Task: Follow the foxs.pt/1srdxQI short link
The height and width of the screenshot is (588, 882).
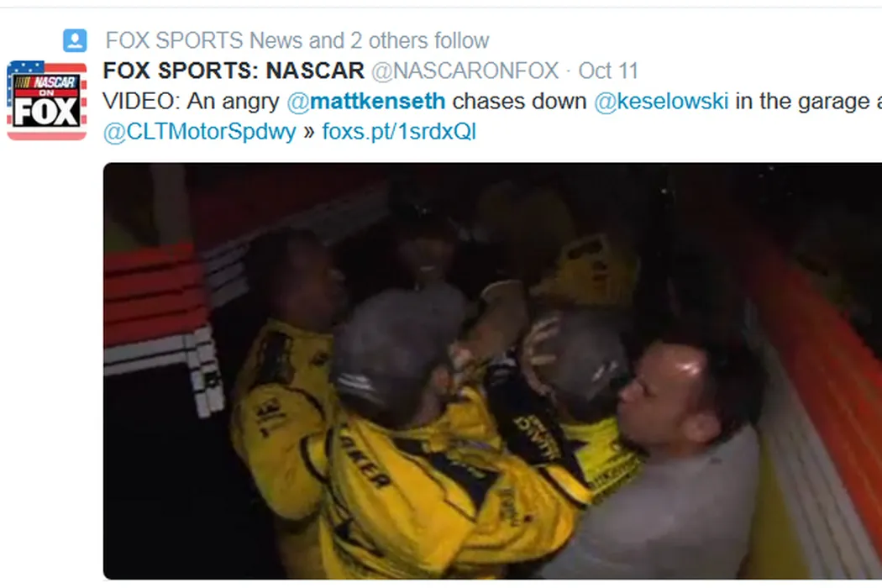Action: tap(399, 132)
